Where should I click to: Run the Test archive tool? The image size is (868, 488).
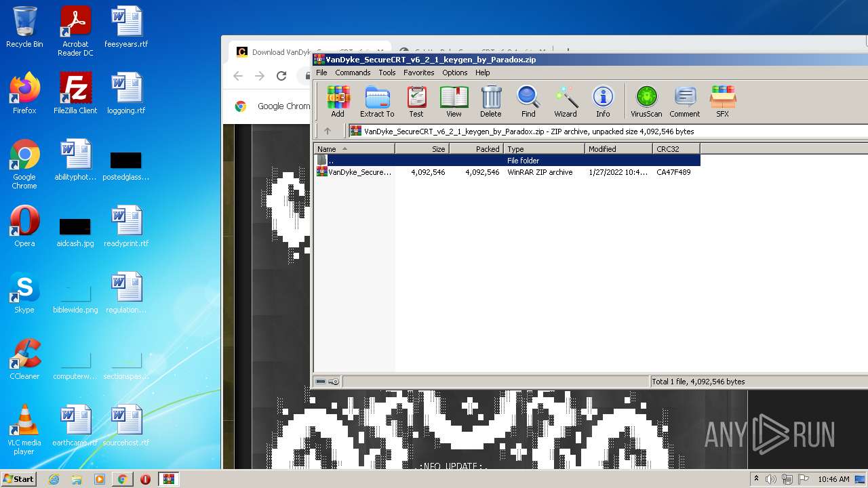(416, 102)
